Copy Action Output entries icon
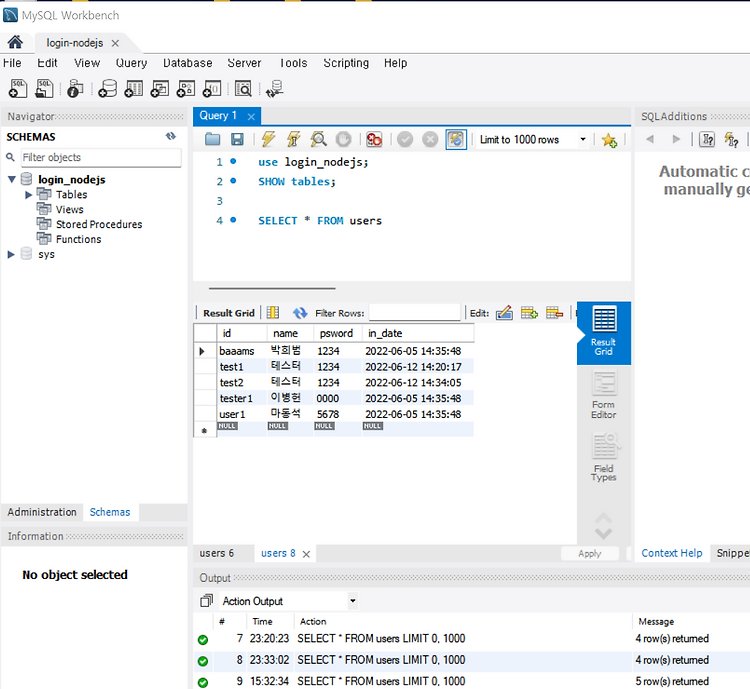Viewport: 750px width, 689px height. coord(207,601)
